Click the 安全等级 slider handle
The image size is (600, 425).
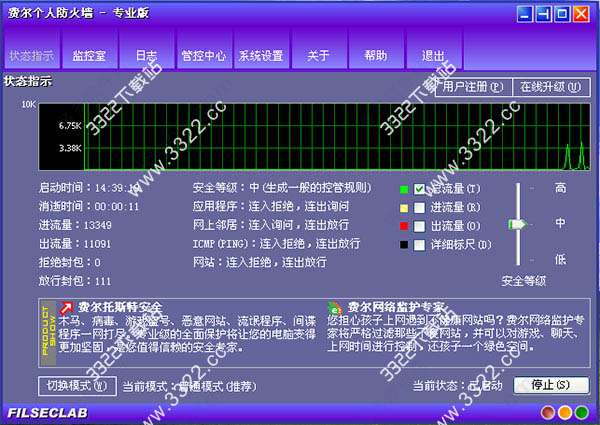pos(517,224)
